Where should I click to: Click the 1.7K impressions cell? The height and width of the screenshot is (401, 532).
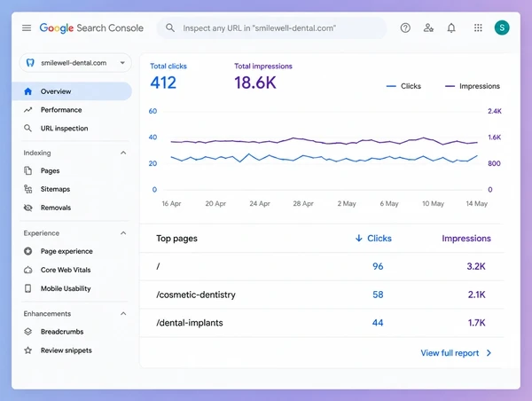[477, 323]
